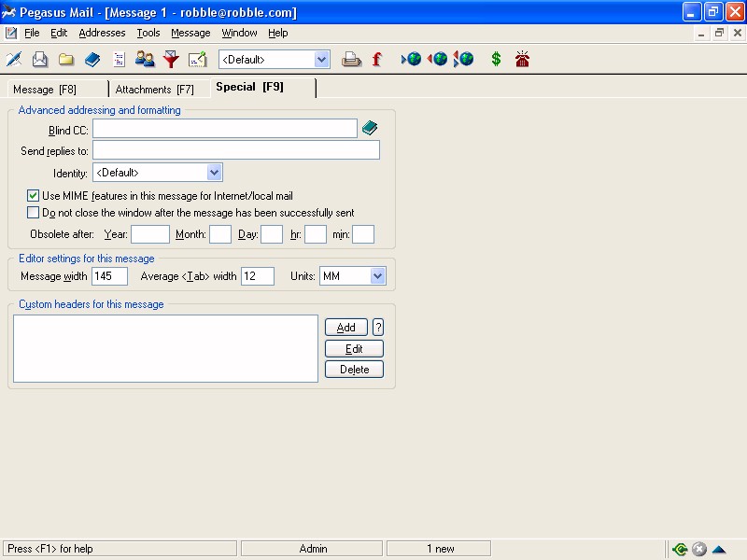Click the '?' help button beside Add
This screenshot has width=747, height=560.
[x=378, y=328]
